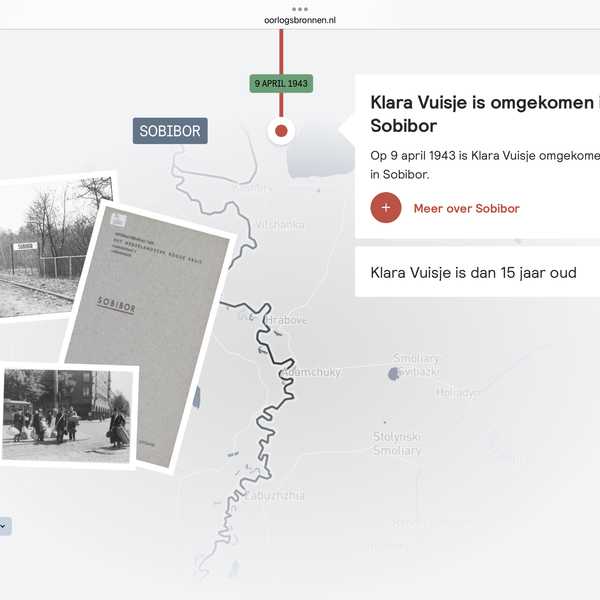Click the three dots menu above the URL
600x600 pixels.
click(300, 9)
